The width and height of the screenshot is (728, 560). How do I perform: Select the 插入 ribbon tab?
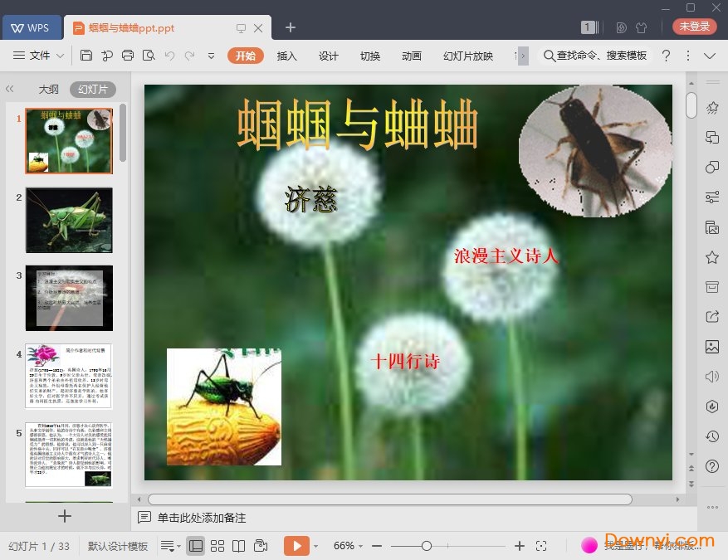coord(286,56)
